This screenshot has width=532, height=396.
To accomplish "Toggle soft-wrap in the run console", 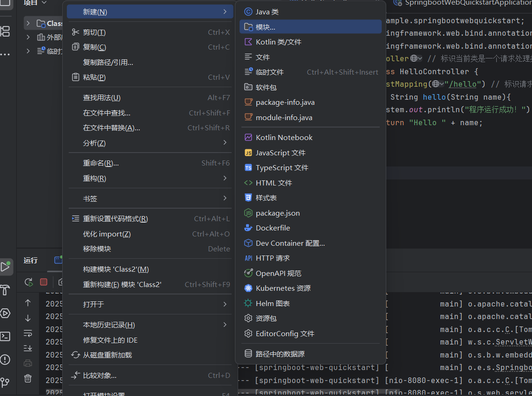I will click(28, 333).
